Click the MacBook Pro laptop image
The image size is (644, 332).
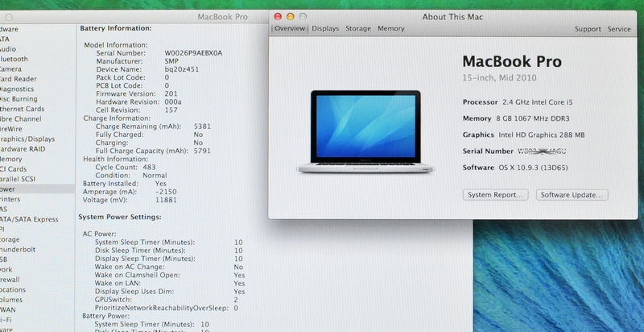pos(365,131)
